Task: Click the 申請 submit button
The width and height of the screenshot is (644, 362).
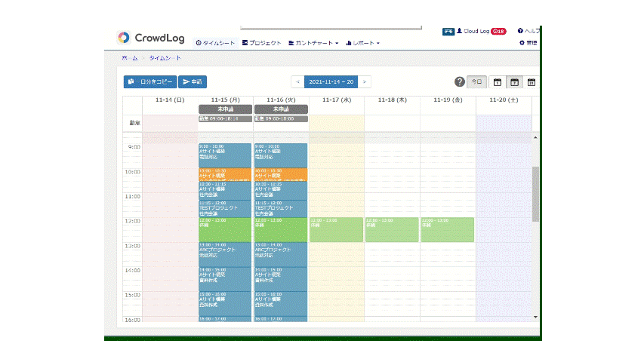Action: pos(193,81)
